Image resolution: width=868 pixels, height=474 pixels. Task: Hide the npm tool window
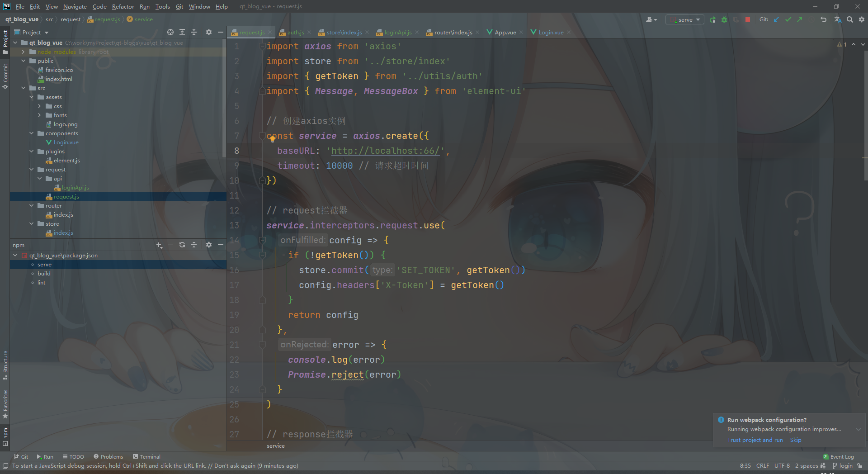coord(221,245)
